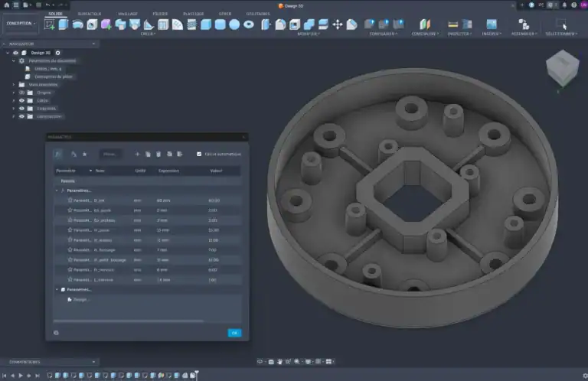Click the timeline play button
The image size is (588, 381).
tap(21, 376)
